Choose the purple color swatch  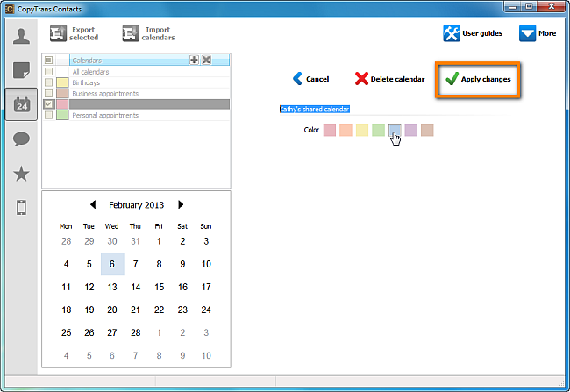tap(411, 130)
